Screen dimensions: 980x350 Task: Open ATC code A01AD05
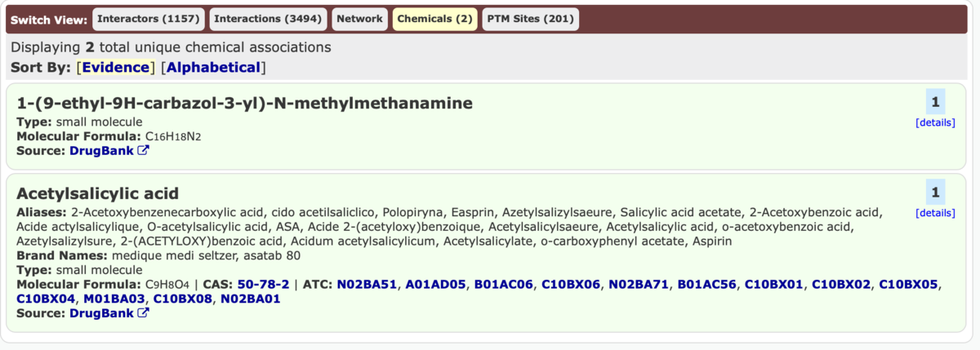click(x=435, y=285)
